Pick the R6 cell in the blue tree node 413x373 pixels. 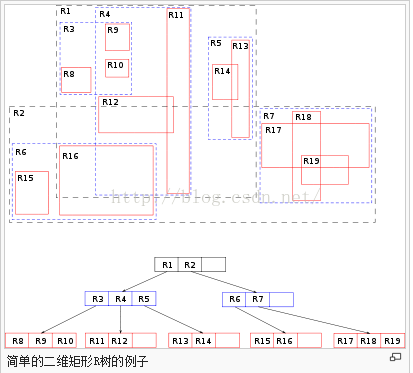(x=234, y=299)
